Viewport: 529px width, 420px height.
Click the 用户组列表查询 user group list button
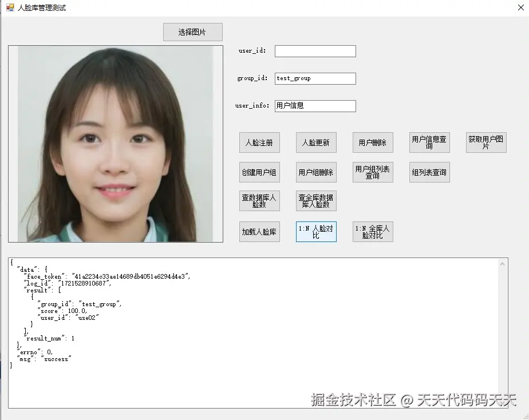[x=373, y=172]
